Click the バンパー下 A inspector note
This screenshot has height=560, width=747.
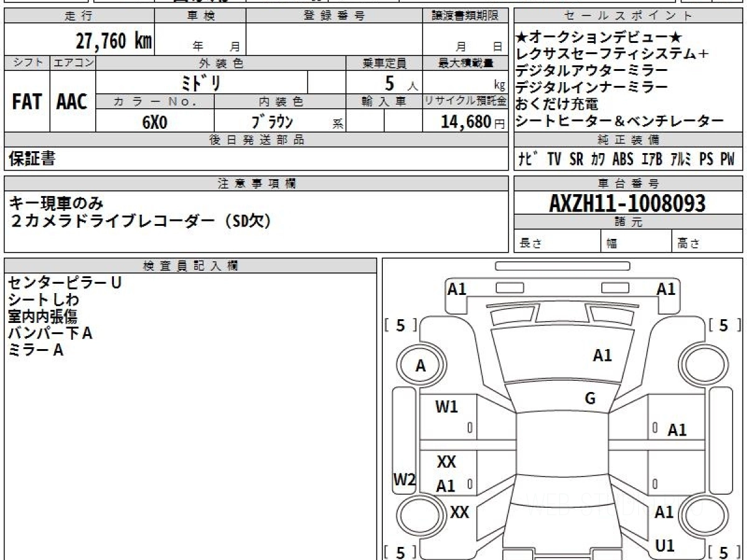[x=50, y=334]
